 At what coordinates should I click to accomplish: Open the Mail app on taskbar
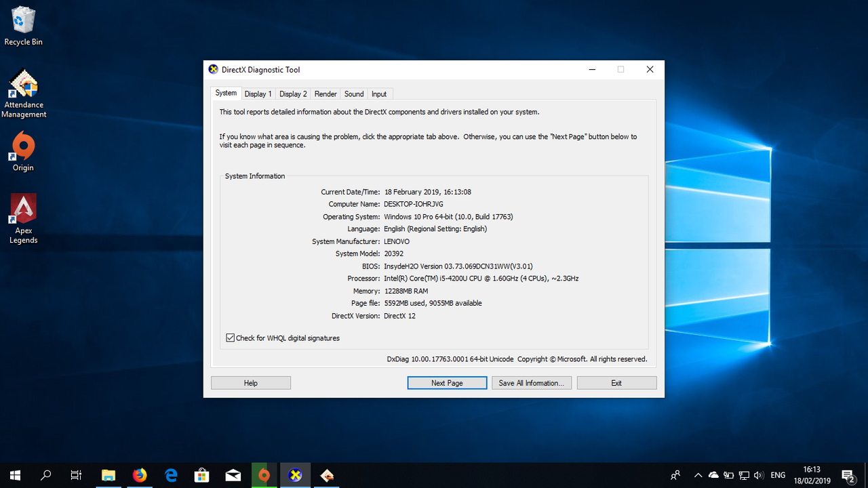233,475
